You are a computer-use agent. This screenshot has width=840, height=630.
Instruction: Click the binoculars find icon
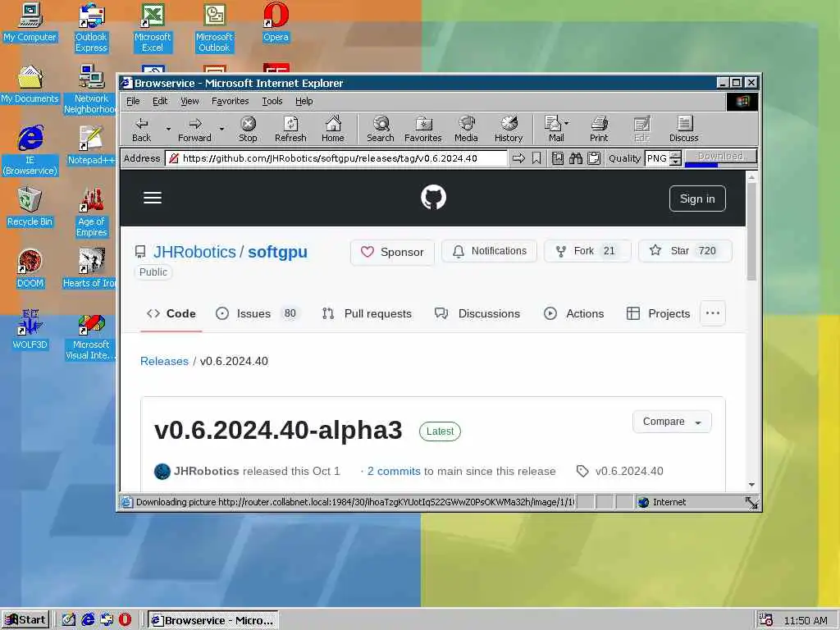(x=576, y=158)
